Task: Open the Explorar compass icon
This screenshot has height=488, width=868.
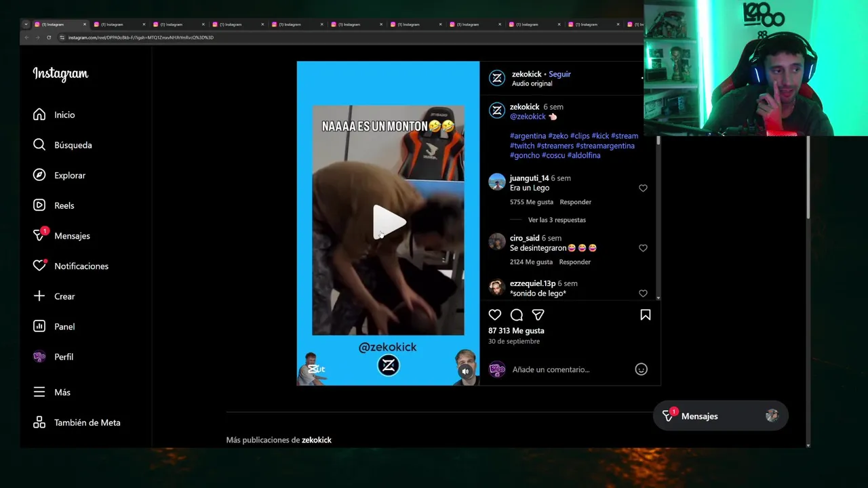Action: [x=39, y=175]
